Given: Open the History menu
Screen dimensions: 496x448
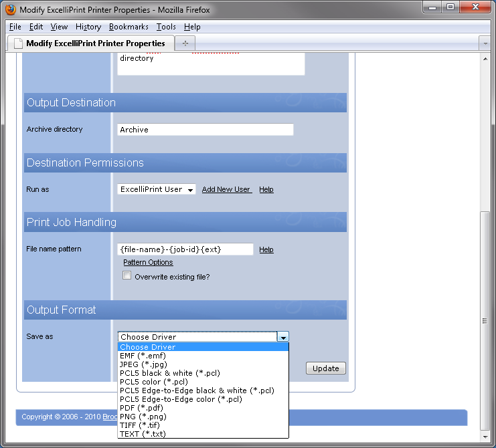Looking at the screenshot, I should pos(88,27).
